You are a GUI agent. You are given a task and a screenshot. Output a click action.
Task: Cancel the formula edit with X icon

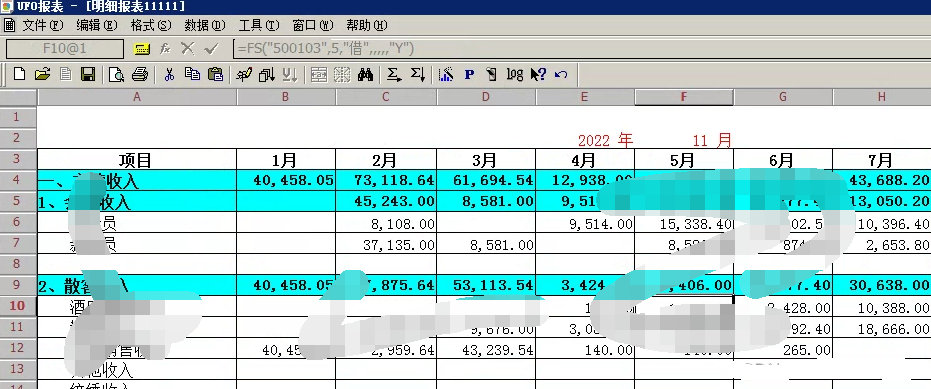(188, 49)
